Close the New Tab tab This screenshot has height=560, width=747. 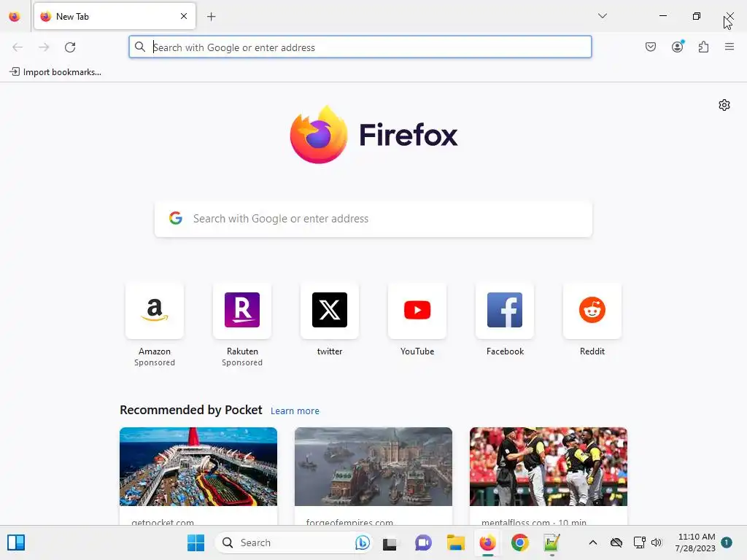(184, 16)
